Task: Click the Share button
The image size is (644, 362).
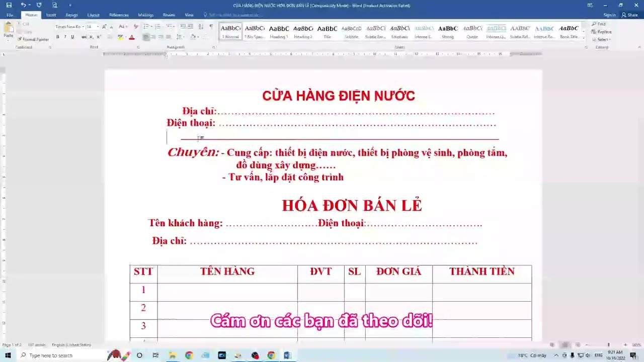Action: coord(630,15)
